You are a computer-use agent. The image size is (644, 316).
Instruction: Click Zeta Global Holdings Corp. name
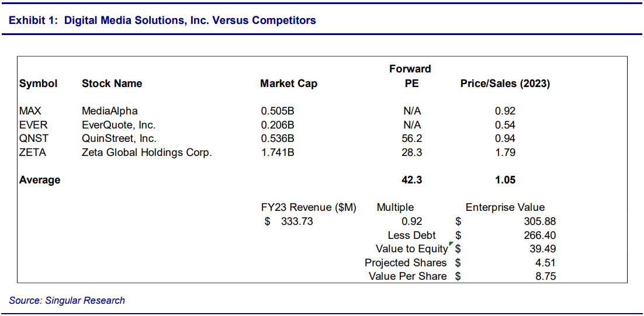147,153
